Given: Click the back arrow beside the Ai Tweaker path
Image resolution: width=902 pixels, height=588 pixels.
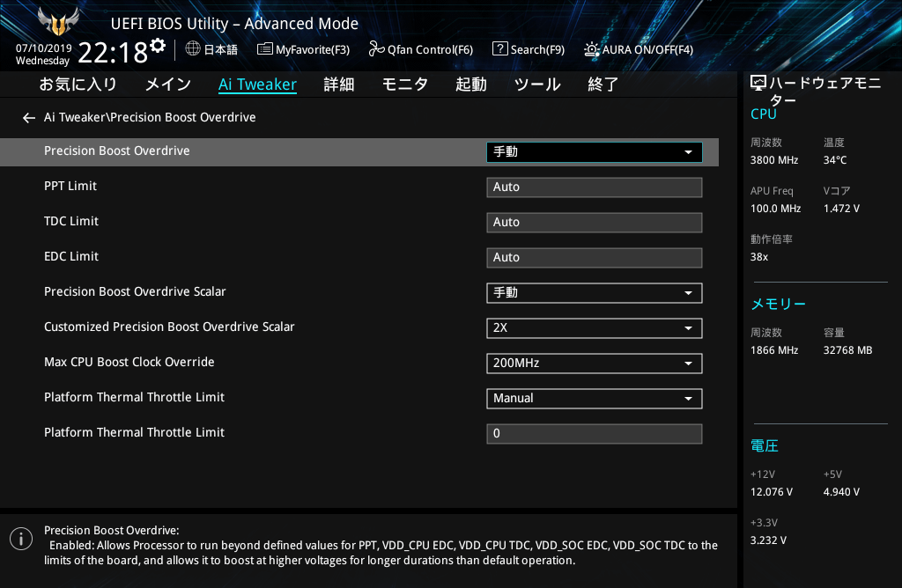Looking at the screenshot, I should click(29, 118).
